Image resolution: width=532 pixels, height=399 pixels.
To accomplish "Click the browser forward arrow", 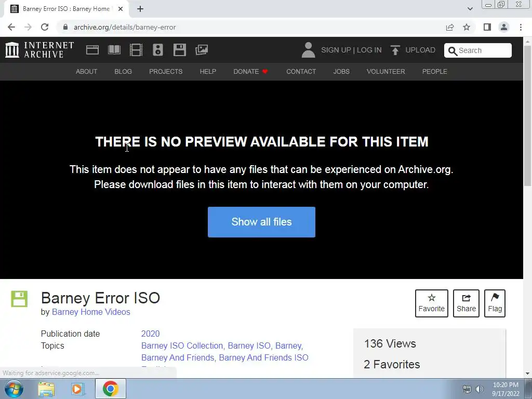I will click(28, 27).
